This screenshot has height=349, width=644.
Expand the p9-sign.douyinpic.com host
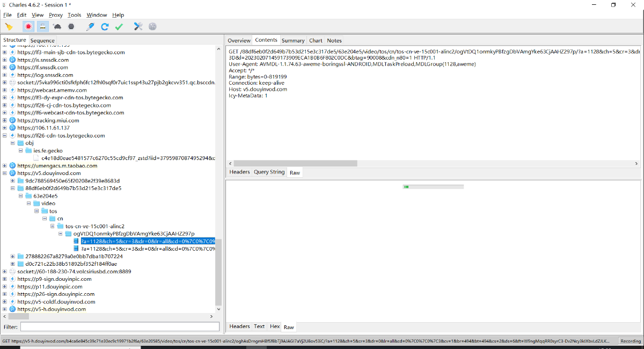(x=5, y=279)
